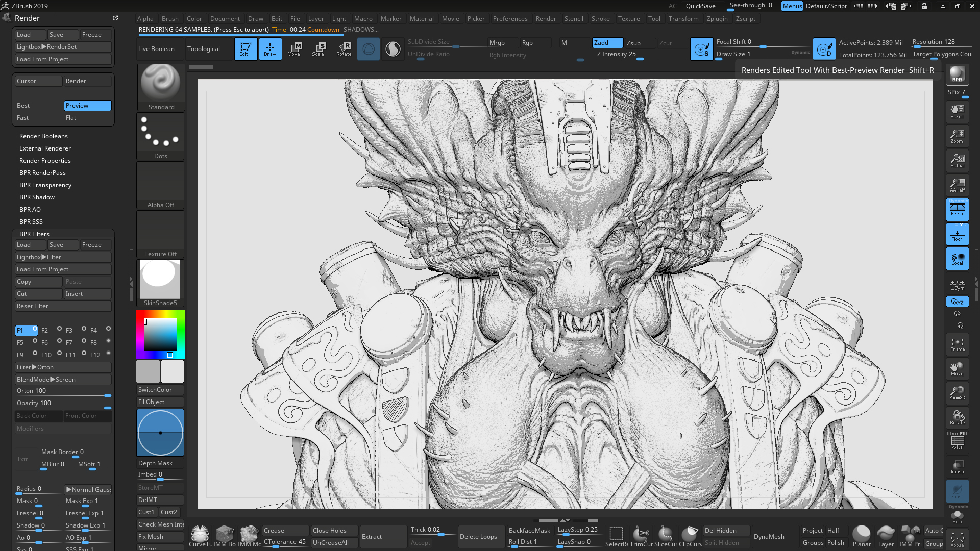Select the SelectRect brush icon

[617, 537]
